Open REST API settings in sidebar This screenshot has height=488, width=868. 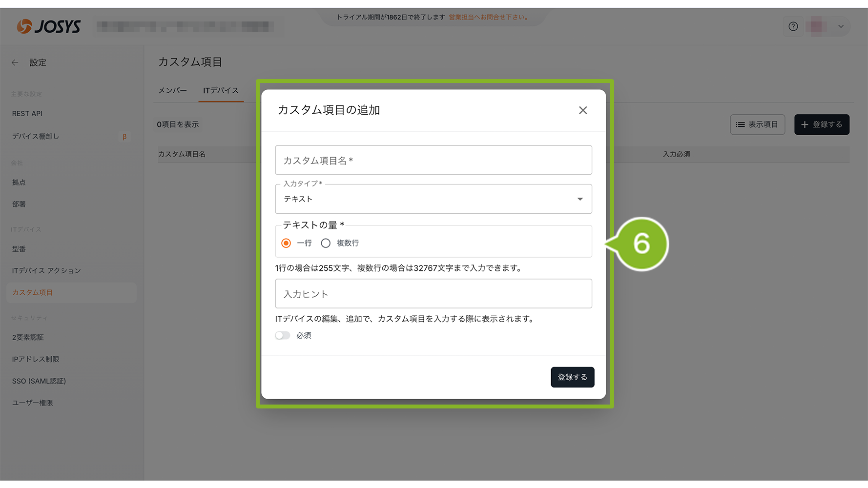(27, 114)
